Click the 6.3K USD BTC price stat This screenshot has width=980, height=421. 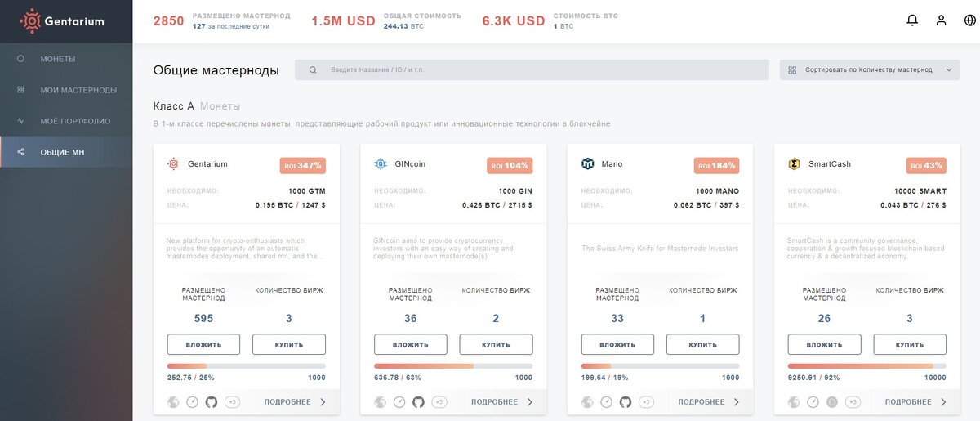[514, 21]
